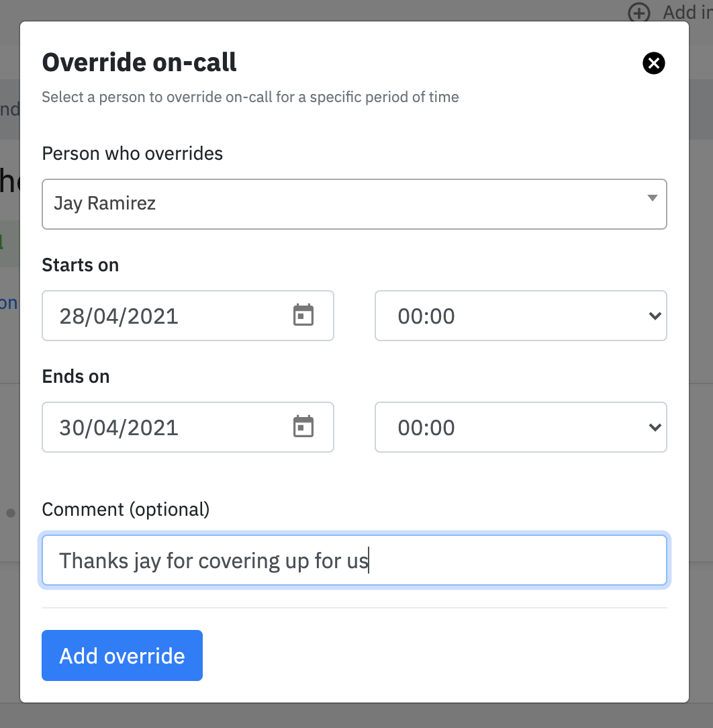Click the Starts on 00:00 time value
The image size is (713, 728).
[426, 316]
